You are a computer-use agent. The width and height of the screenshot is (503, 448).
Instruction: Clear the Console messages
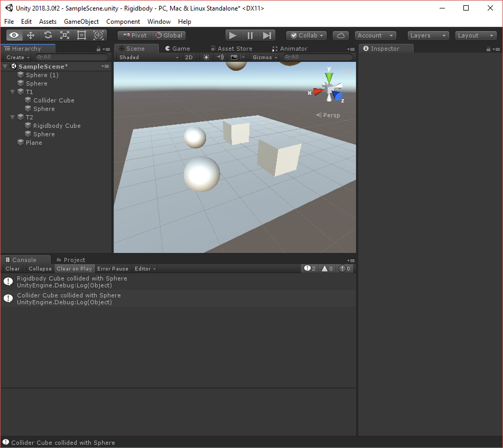pos(12,268)
